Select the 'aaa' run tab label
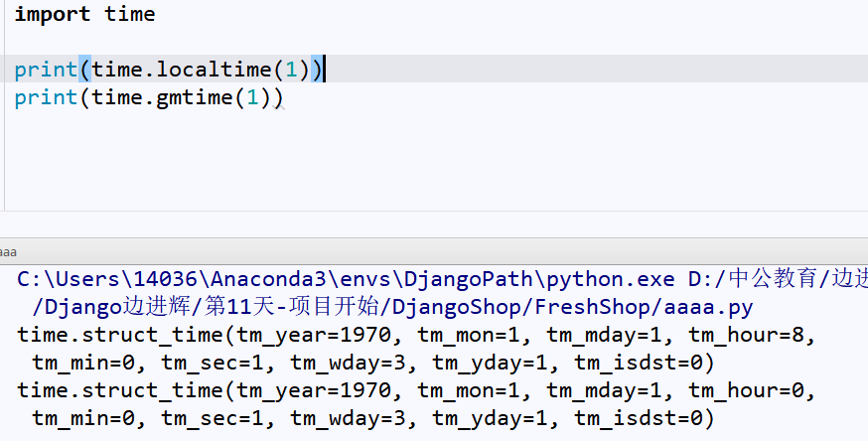Image resolution: width=868 pixels, height=441 pixels. pyautogui.click(x=8, y=252)
